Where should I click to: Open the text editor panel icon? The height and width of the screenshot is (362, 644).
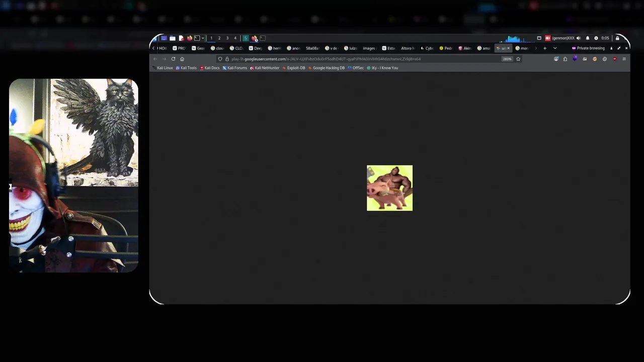point(181,38)
